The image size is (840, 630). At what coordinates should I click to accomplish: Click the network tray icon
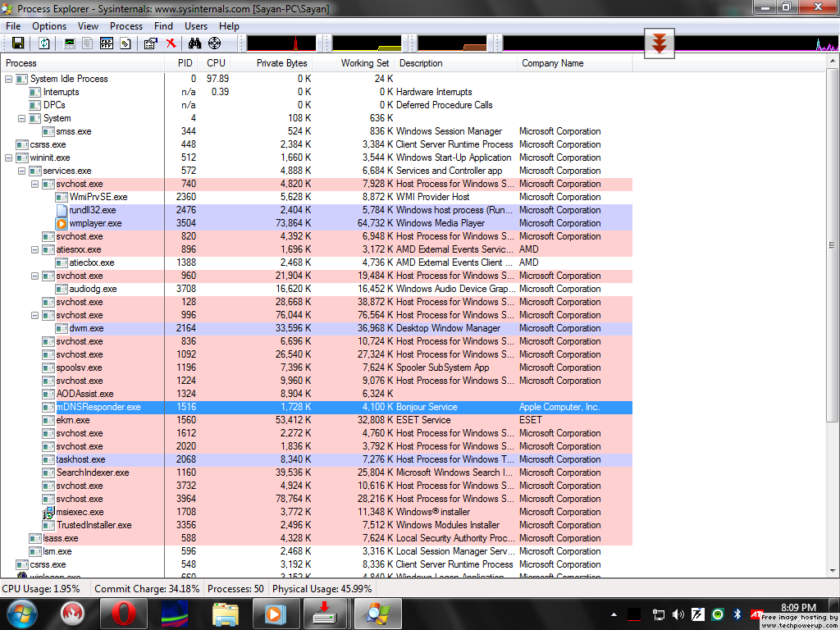[x=659, y=614]
